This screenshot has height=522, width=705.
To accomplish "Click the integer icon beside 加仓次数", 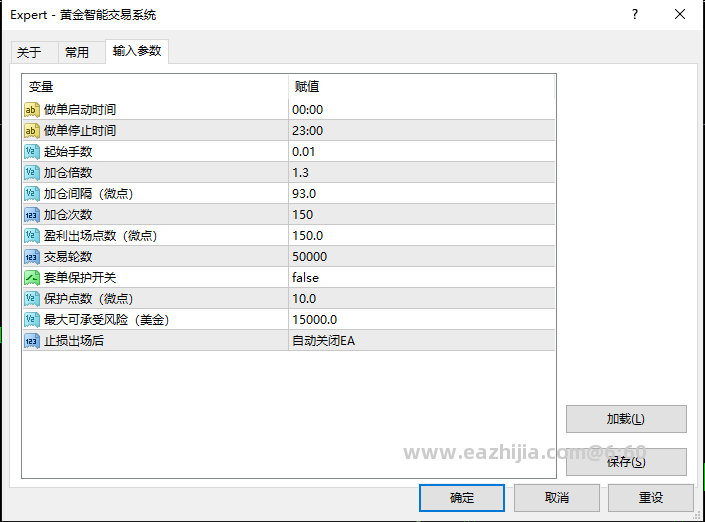I will pyautogui.click(x=31, y=215).
